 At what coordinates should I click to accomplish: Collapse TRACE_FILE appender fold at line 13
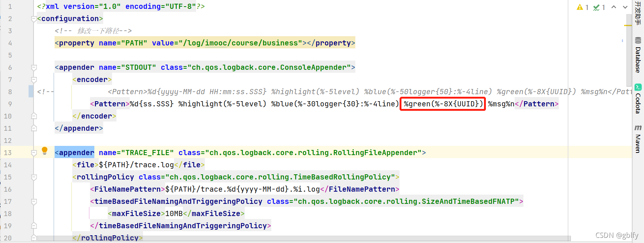pyautogui.click(x=34, y=153)
